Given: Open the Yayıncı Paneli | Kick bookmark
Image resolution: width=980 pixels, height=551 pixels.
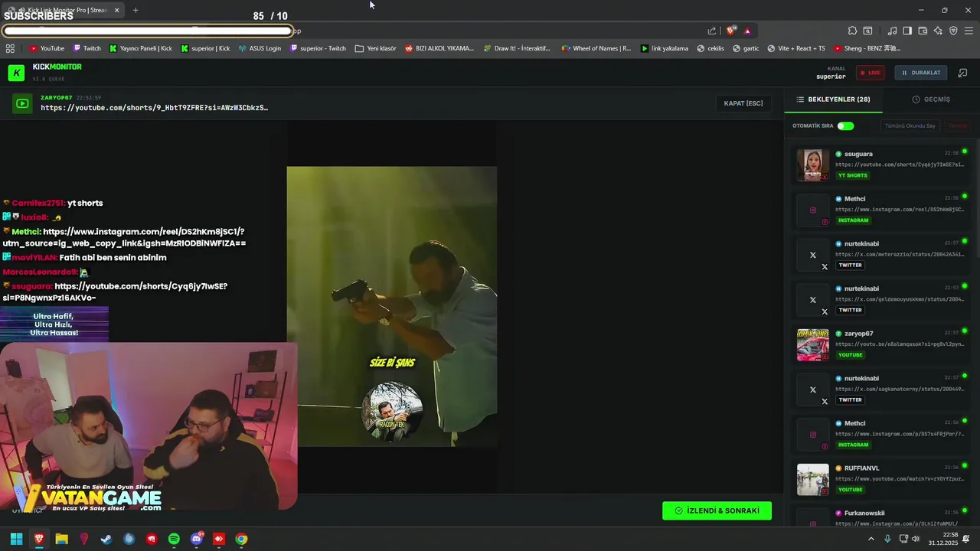Looking at the screenshot, I should coord(140,48).
